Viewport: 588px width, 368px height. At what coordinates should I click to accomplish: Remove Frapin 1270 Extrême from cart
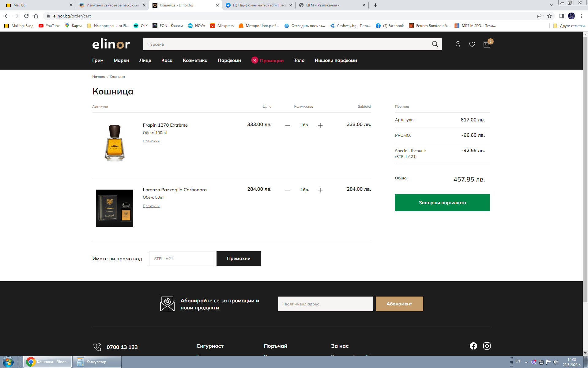pos(151,141)
